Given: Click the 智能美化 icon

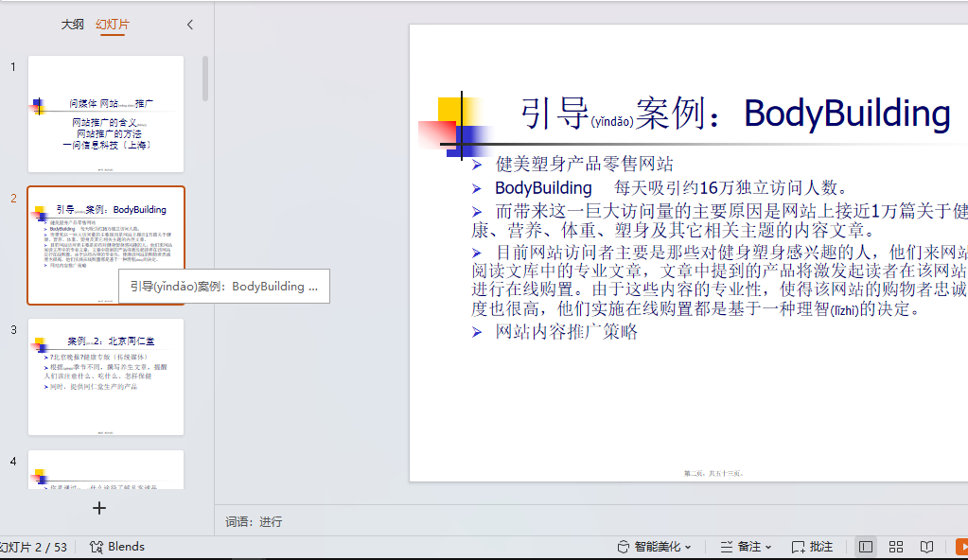Looking at the screenshot, I should (624, 547).
